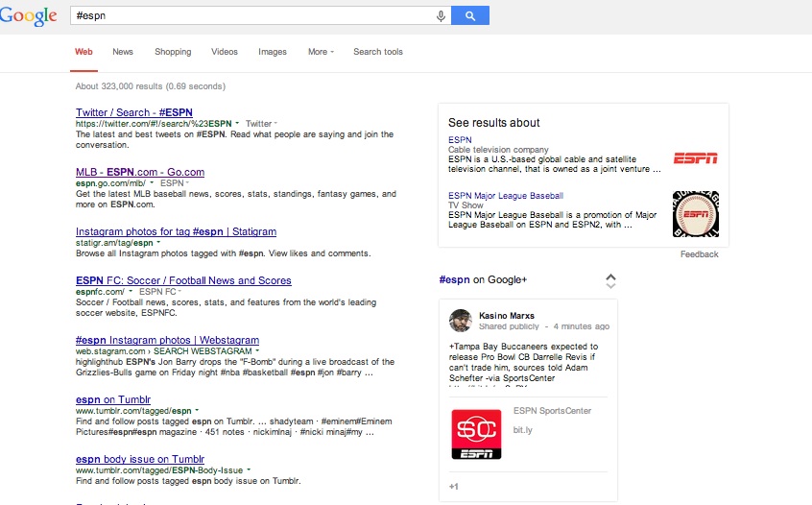Screen dimensions: 812x505
Task: Expand arrow next to twitter.com URL
Action: pos(237,123)
